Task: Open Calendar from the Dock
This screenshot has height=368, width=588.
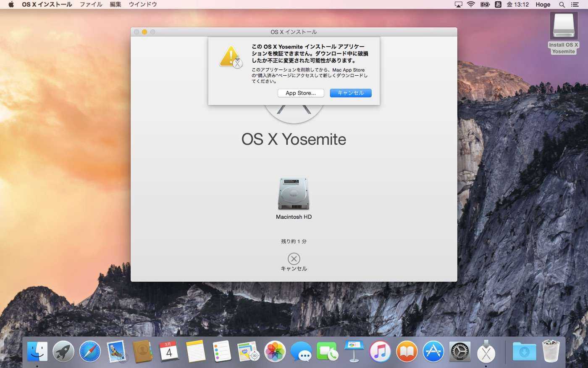Action: click(169, 352)
